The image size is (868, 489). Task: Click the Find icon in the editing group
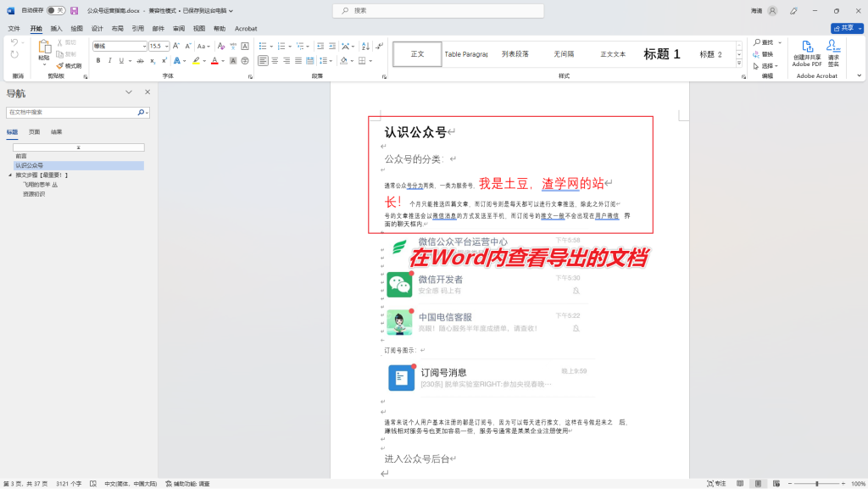[x=759, y=43]
